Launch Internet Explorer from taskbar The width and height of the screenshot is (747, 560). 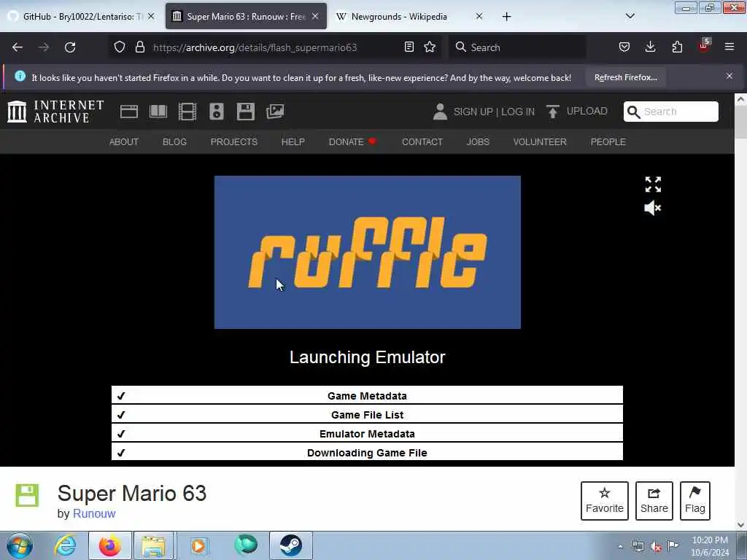65,545
